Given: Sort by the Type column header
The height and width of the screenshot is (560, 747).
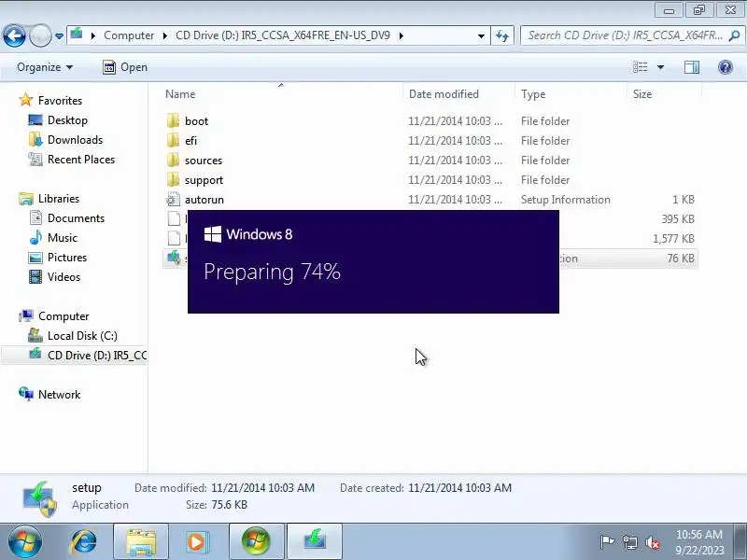Looking at the screenshot, I should click(533, 94).
